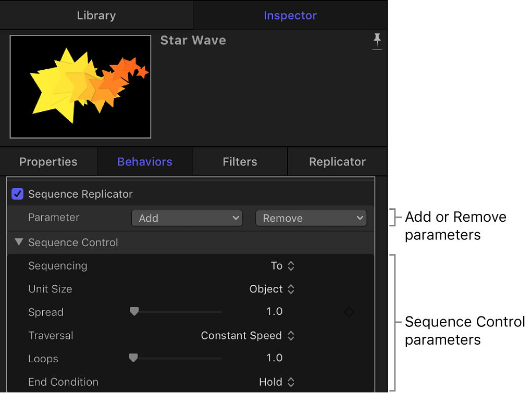Screen dimensions: 532x393
Task: Click the Spread slider handle
Action: click(134, 311)
